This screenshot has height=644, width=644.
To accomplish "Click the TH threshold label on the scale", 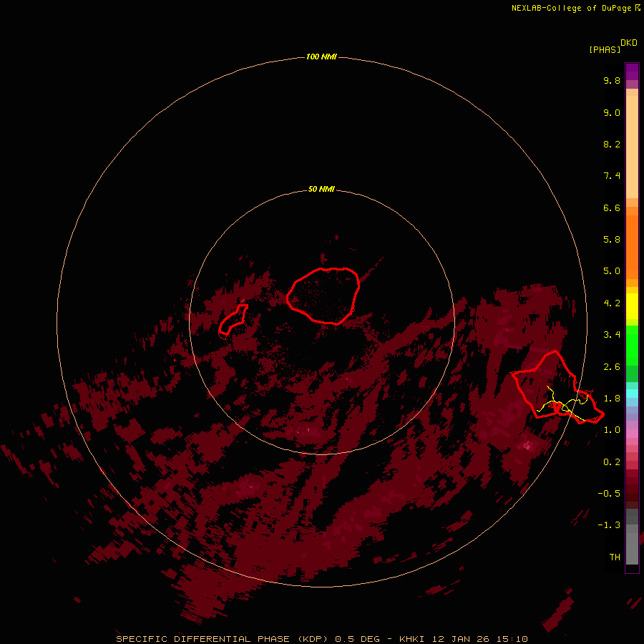I will pos(615,557).
